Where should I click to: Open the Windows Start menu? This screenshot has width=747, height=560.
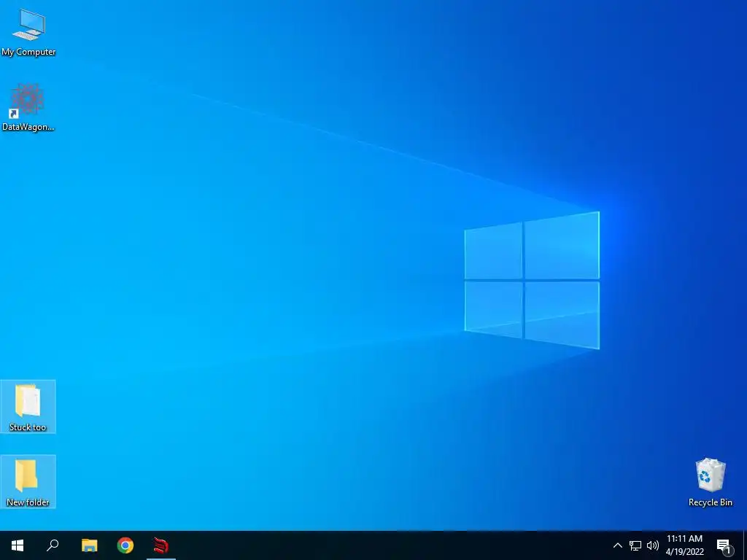click(x=18, y=545)
